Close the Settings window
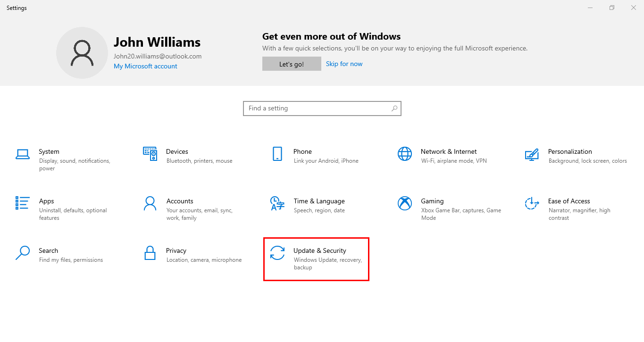The image size is (644, 342). tap(634, 8)
